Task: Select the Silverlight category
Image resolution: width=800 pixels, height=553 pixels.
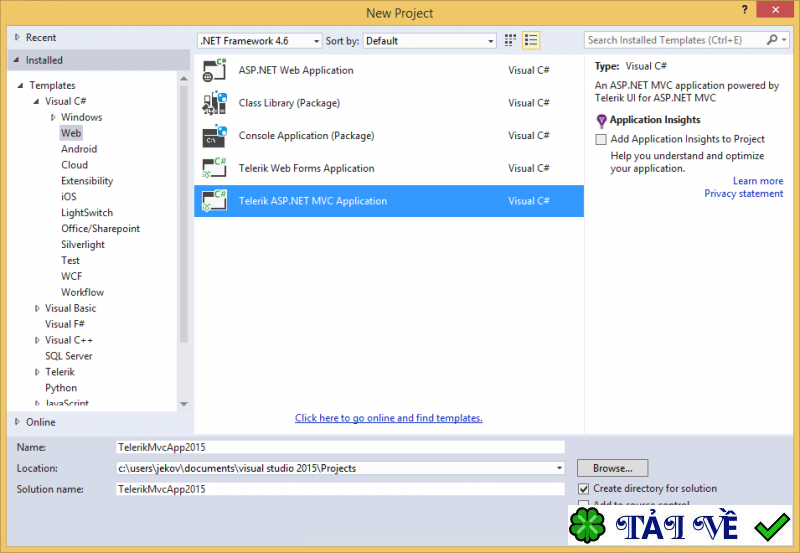Action: (x=83, y=245)
